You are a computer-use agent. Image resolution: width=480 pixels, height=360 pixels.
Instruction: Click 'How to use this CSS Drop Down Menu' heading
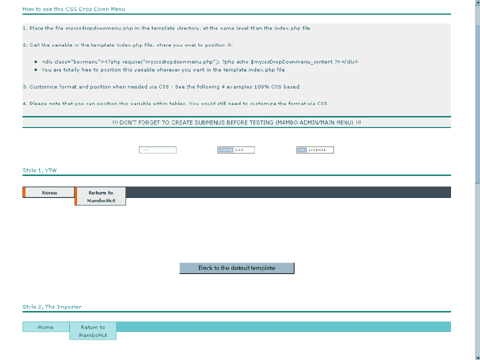[x=74, y=9]
